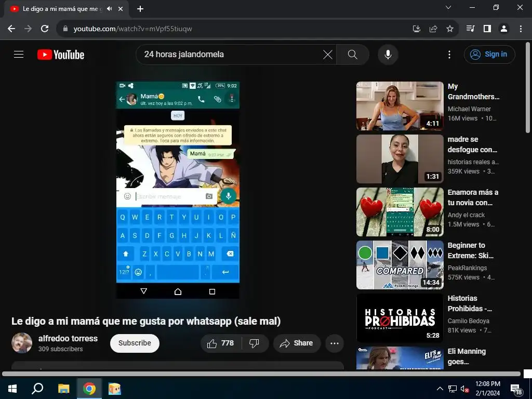Go forward in browser history
532x399 pixels.
[28, 29]
